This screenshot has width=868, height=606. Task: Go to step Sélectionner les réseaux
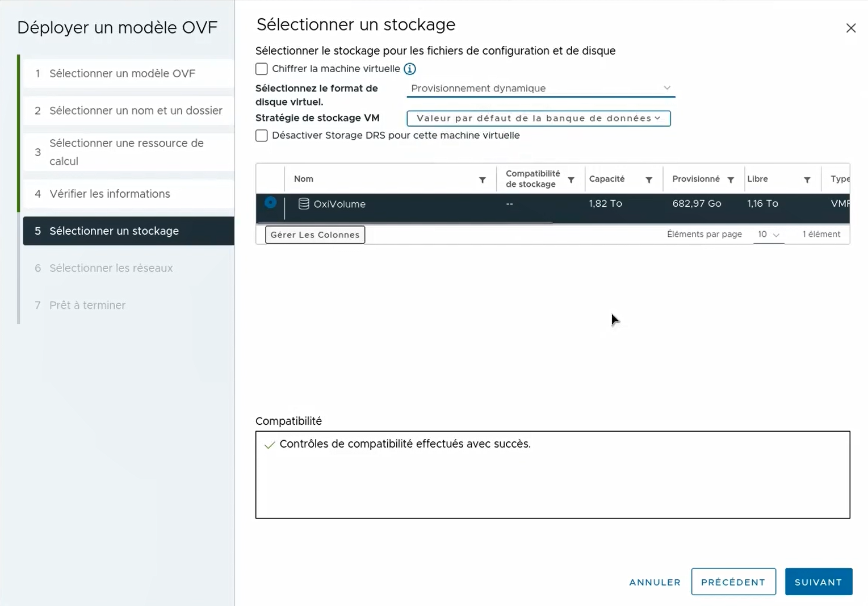click(x=111, y=268)
